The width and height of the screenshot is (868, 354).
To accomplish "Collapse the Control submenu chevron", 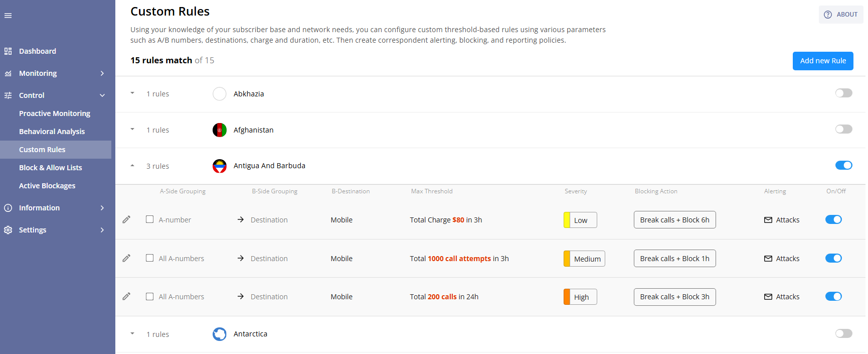I will point(102,95).
